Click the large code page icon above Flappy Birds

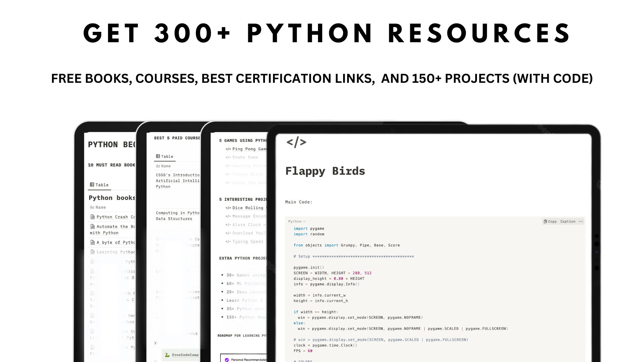tap(296, 142)
